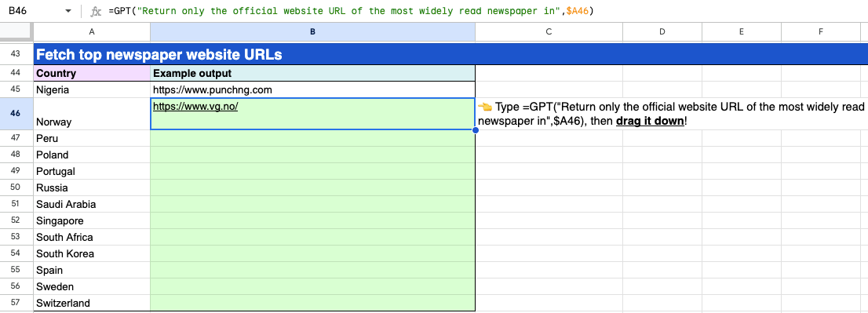Open the name box dropdown arrow

68,11
